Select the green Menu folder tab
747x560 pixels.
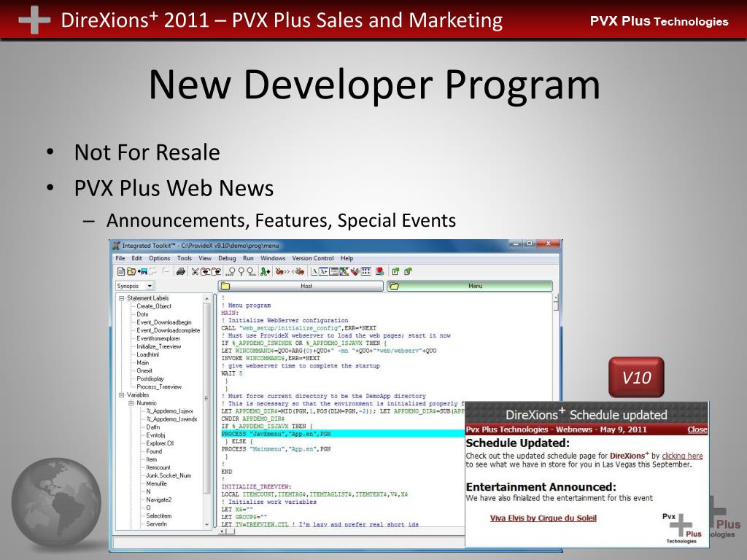(x=470, y=286)
